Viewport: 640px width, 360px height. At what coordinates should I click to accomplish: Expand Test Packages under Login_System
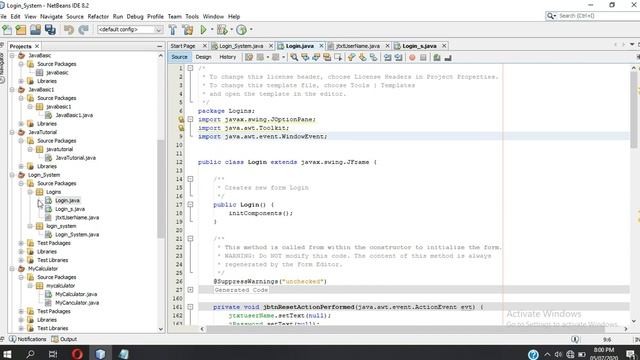(21, 243)
